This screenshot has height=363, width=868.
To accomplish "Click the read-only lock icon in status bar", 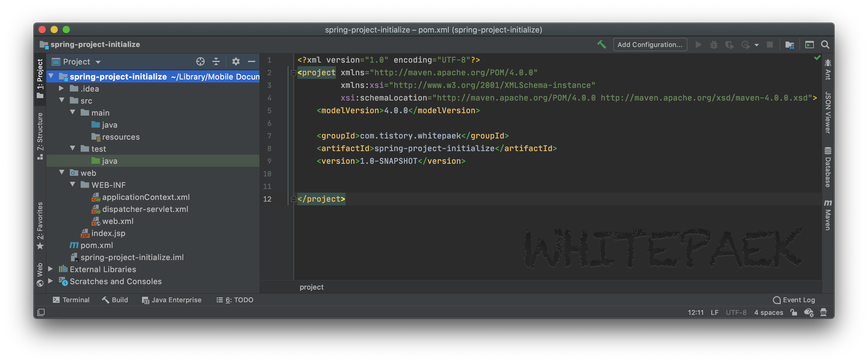I will (x=794, y=312).
